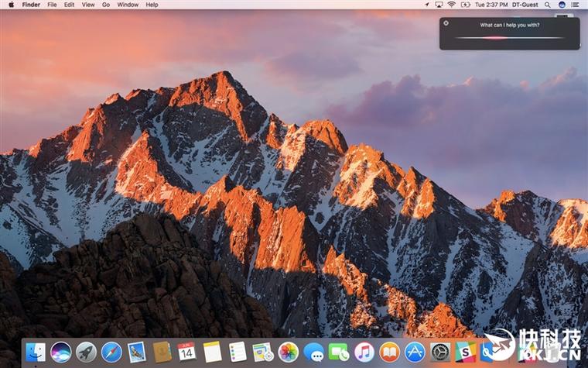Click the AirPlay display icon
Screen dimensions: 588x368
[x=439, y=5]
